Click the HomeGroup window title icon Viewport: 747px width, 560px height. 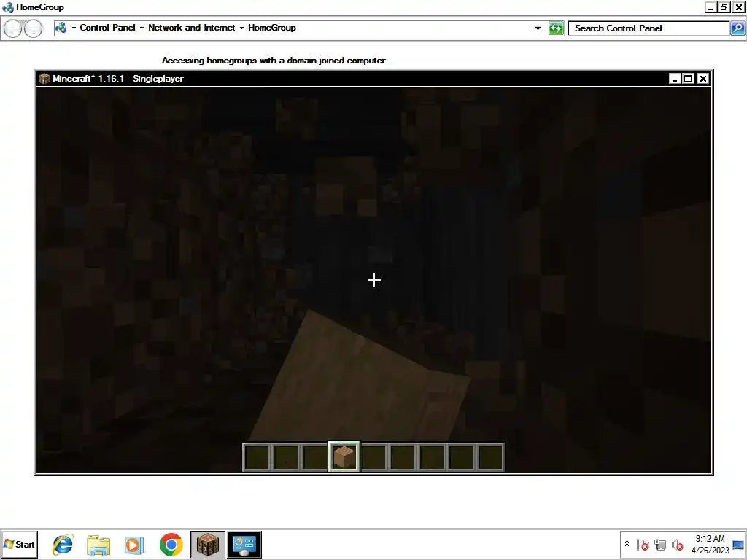[7, 7]
